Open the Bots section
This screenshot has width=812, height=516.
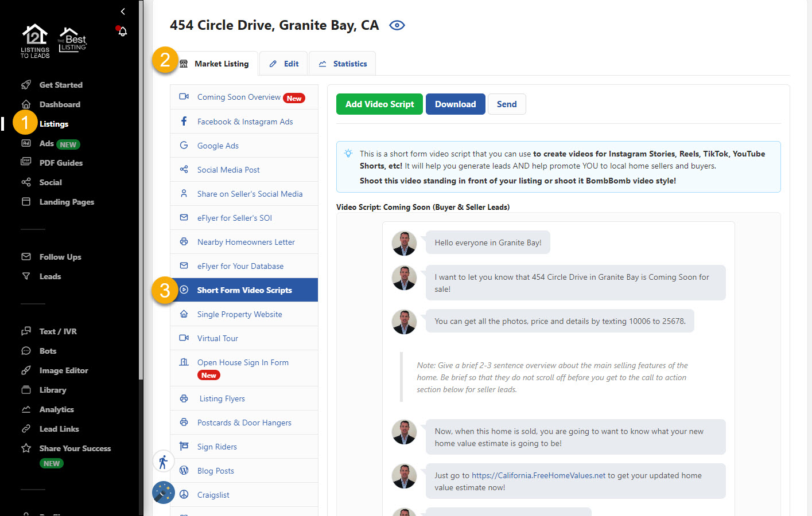(48, 351)
